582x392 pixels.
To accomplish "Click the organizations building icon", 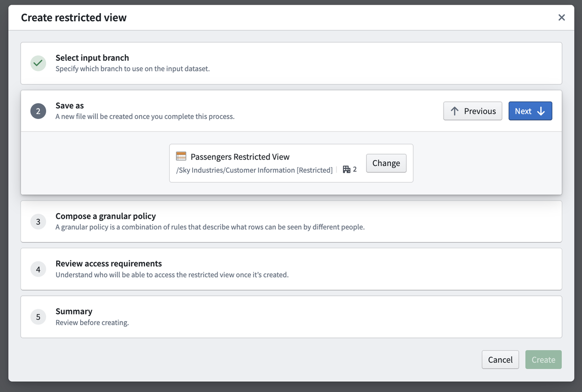I will [347, 170].
